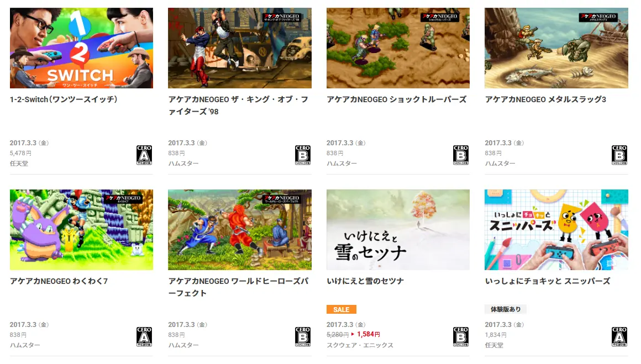This screenshot has height=364, width=641.
Task: Open the 1-2-Switch game thumbnail
Action: pos(81,48)
